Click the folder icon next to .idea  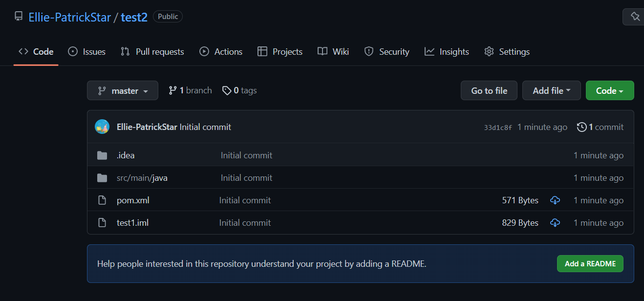point(102,155)
